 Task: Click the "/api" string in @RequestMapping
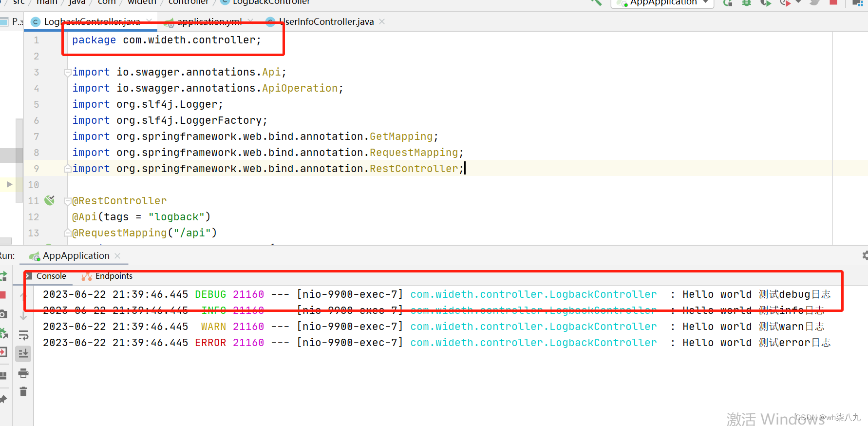pos(192,233)
